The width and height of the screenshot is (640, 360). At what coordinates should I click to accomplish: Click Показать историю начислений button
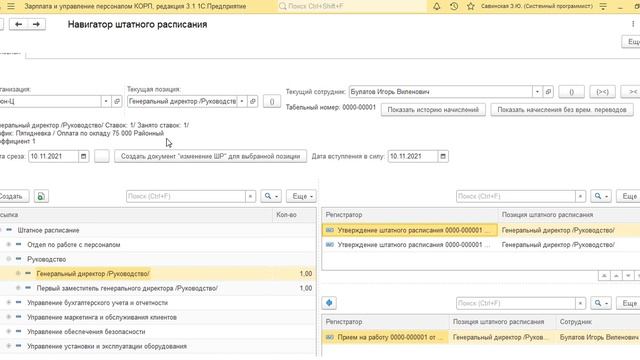(x=433, y=110)
